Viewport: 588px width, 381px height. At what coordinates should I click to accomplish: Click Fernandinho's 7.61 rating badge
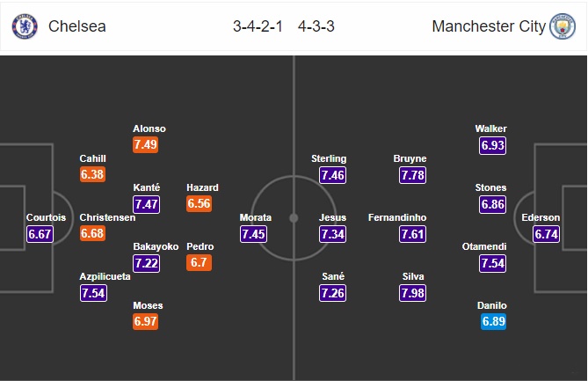click(x=413, y=234)
